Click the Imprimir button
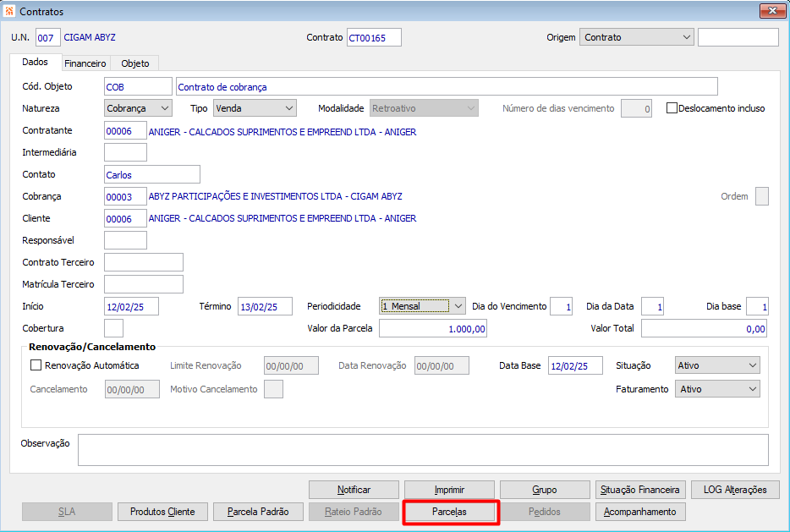 tap(449, 490)
